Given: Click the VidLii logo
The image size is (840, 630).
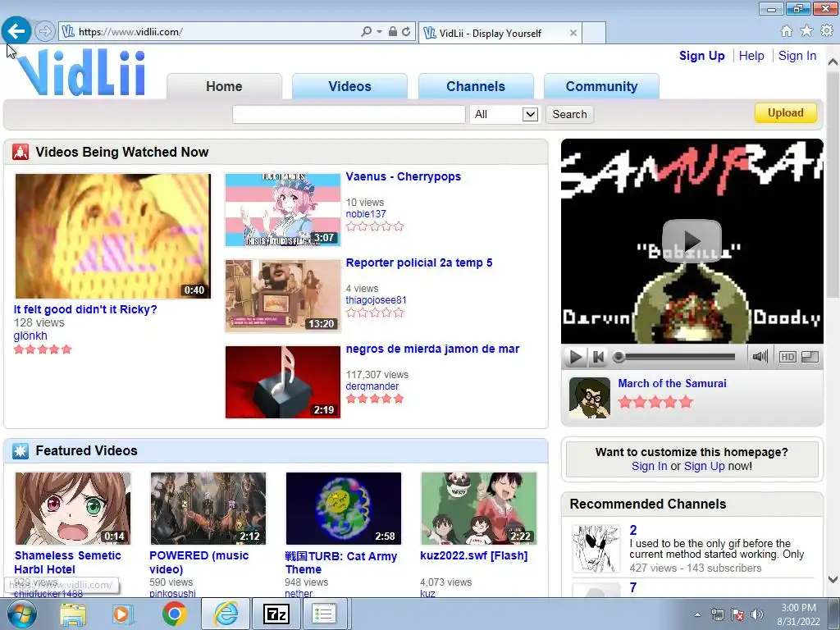Looking at the screenshot, I should 81,72.
